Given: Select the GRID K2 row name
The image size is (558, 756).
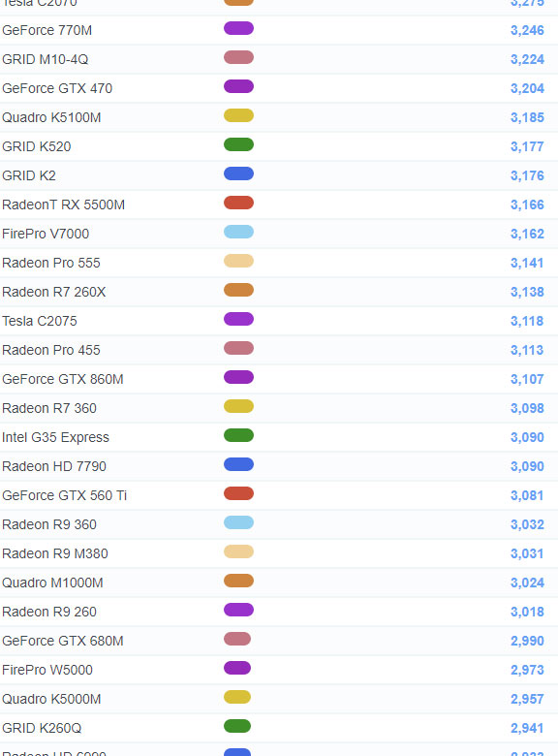Looking at the screenshot, I should point(29,175).
